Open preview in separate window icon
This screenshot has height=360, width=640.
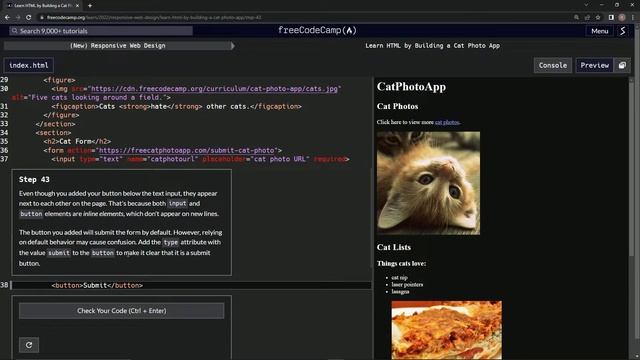(622, 65)
